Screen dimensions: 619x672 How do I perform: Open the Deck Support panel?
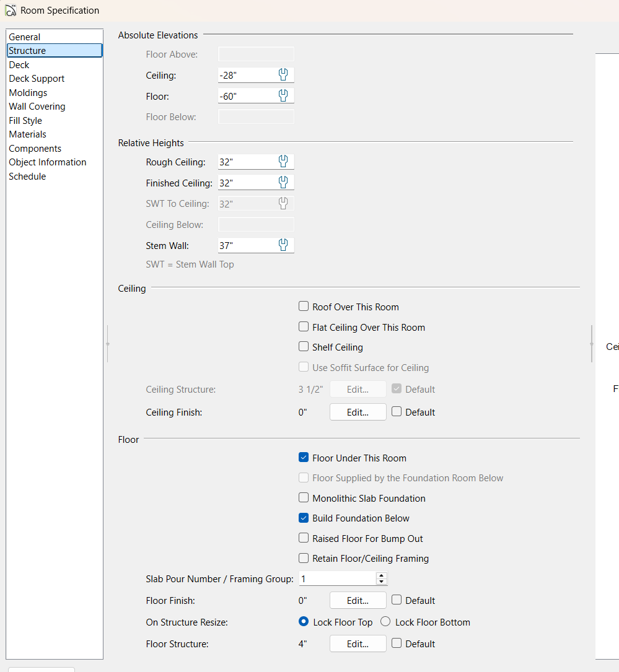click(x=37, y=79)
